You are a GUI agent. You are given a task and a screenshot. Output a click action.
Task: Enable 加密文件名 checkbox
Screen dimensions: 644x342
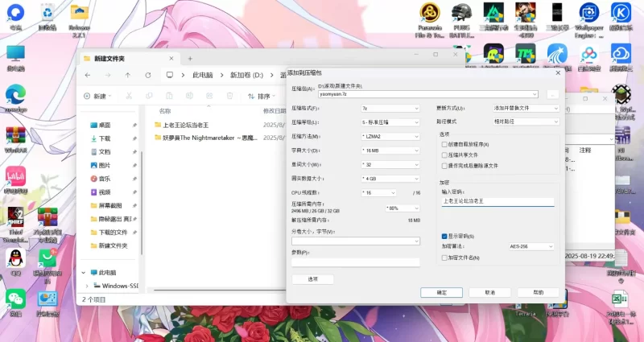coord(444,258)
